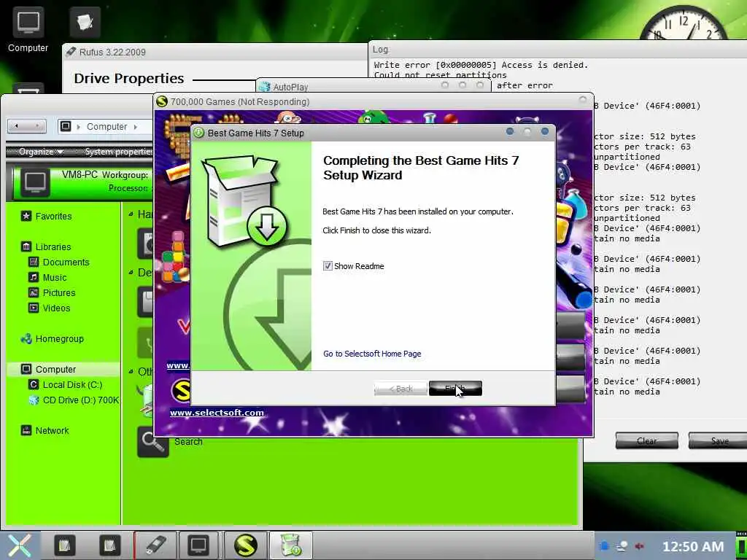Click Clear in the Rufus Log window
The image size is (747, 560).
point(646,440)
